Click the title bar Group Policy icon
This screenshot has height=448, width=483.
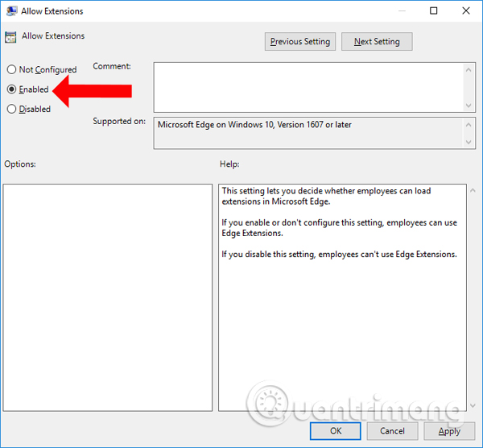[12, 11]
